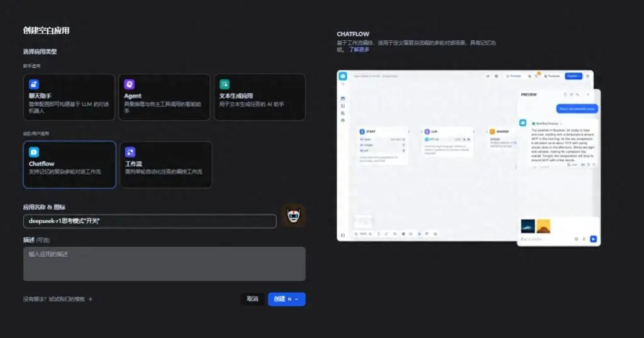Click the CHATFLOW preview heading
The width and height of the screenshot is (644, 338).
pos(353,34)
